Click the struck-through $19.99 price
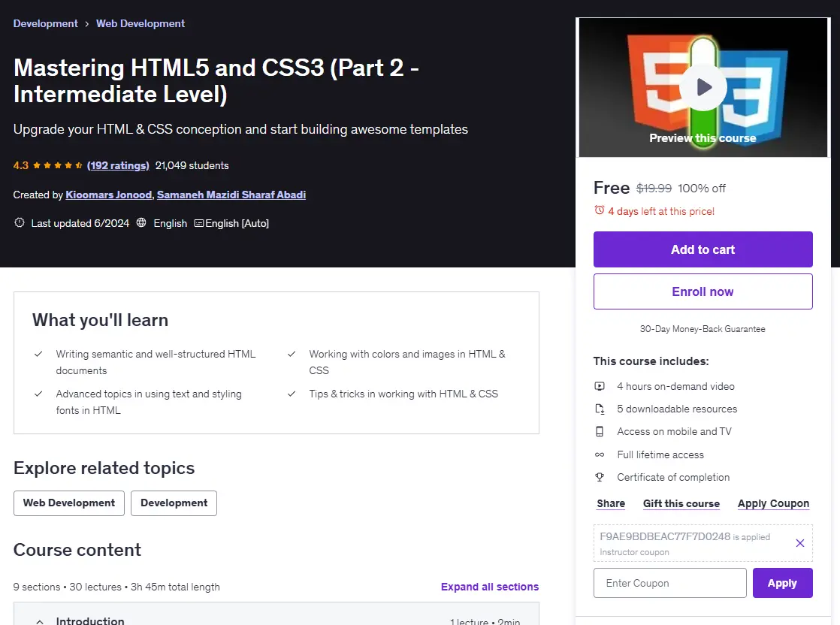 654,189
